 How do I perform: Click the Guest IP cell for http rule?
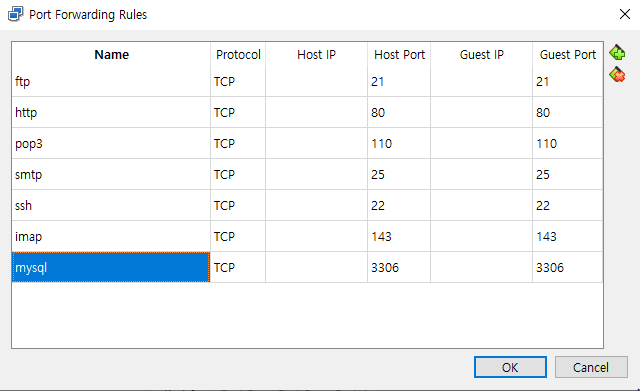(x=482, y=112)
